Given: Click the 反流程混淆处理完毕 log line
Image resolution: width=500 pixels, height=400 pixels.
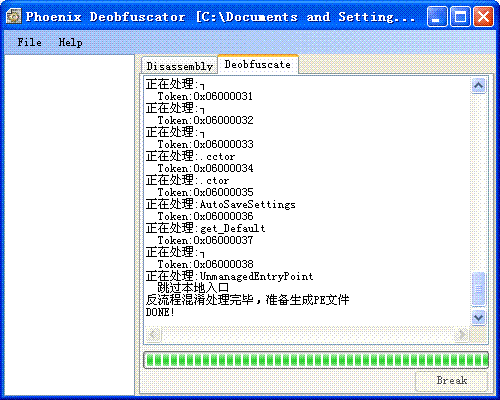Looking at the screenshot, I should pos(247,300).
